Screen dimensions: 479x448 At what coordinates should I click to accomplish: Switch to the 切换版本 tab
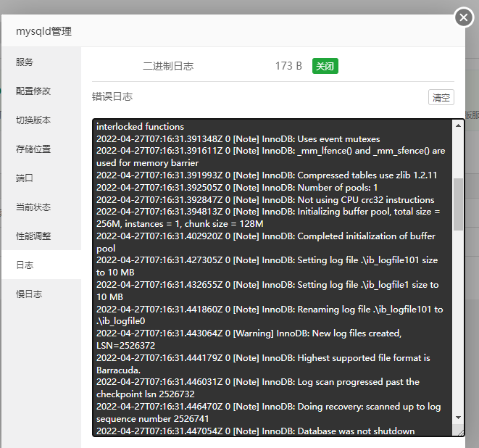tap(41, 120)
